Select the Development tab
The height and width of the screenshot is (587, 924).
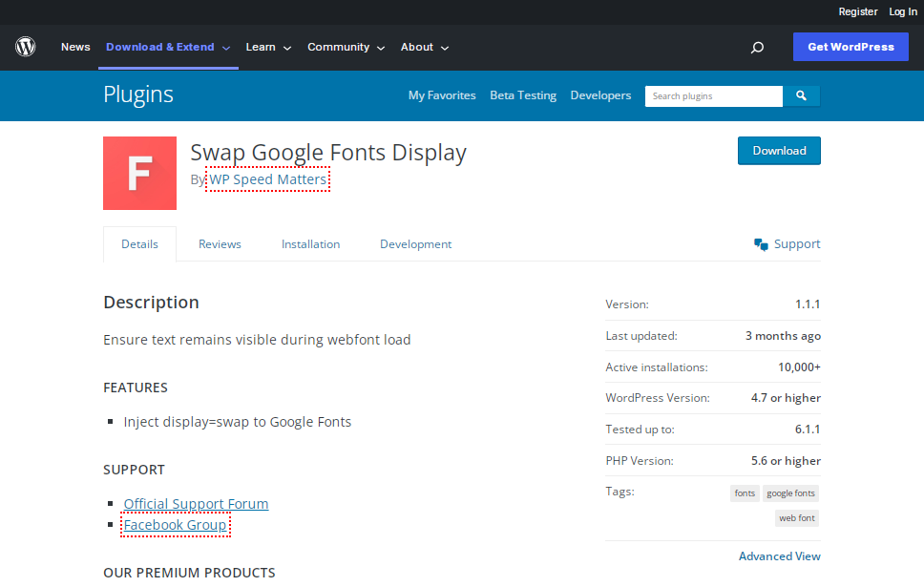point(415,244)
